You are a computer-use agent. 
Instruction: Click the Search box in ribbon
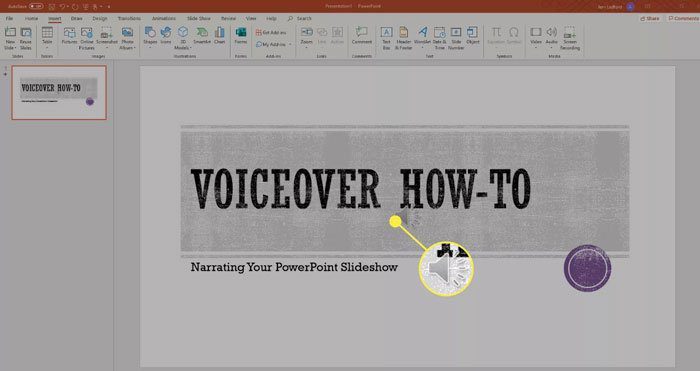pos(300,18)
